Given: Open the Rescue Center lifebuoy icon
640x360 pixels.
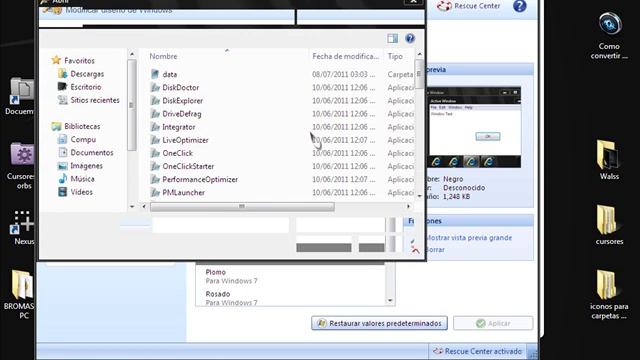Looking at the screenshot, I should pyautogui.click(x=444, y=6).
